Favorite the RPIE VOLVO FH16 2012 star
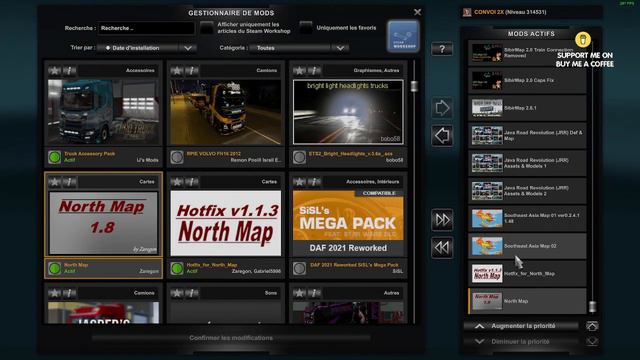This screenshot has height=360, width=640. click(177, 71)
